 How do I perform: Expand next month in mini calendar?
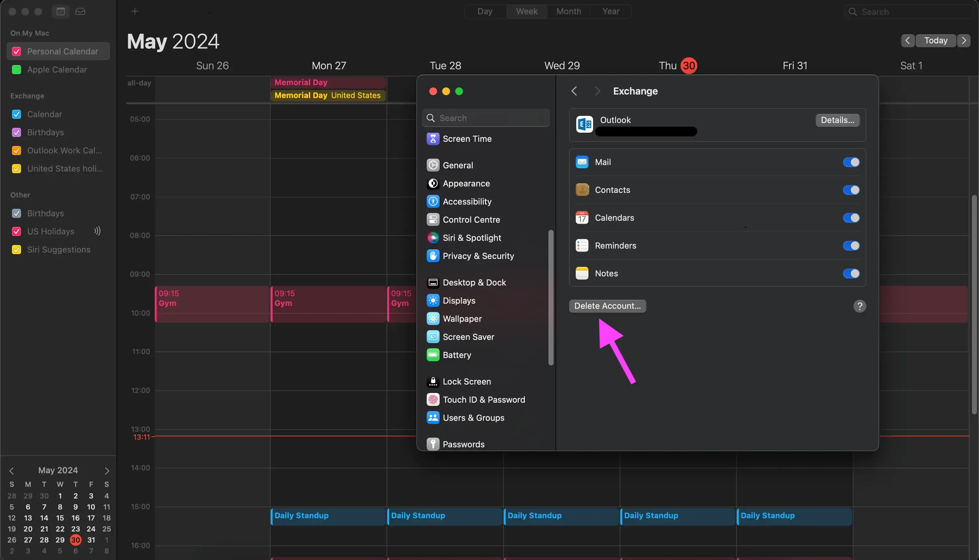[107, 470]
